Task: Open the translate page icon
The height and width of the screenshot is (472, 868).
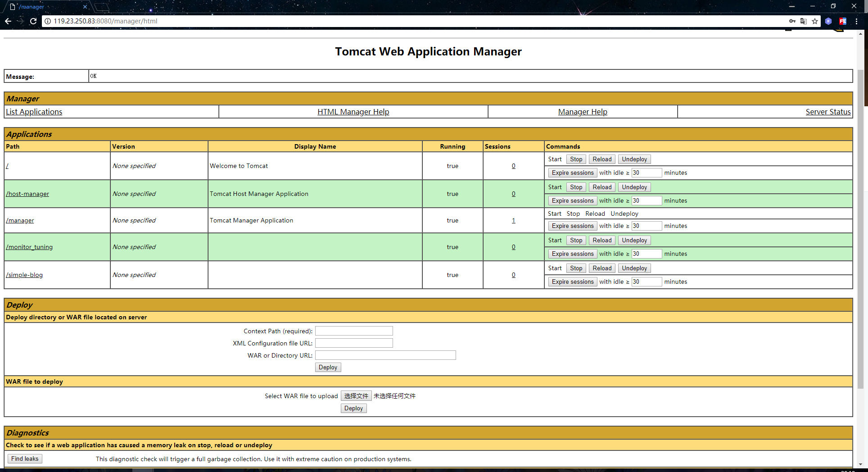Action: [x=804, y=21]
